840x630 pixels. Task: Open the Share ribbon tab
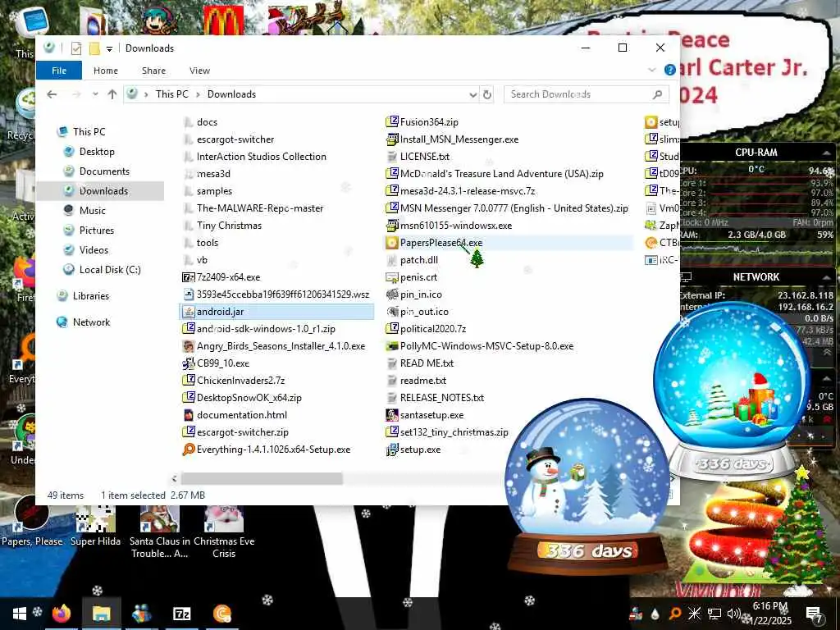153,71
